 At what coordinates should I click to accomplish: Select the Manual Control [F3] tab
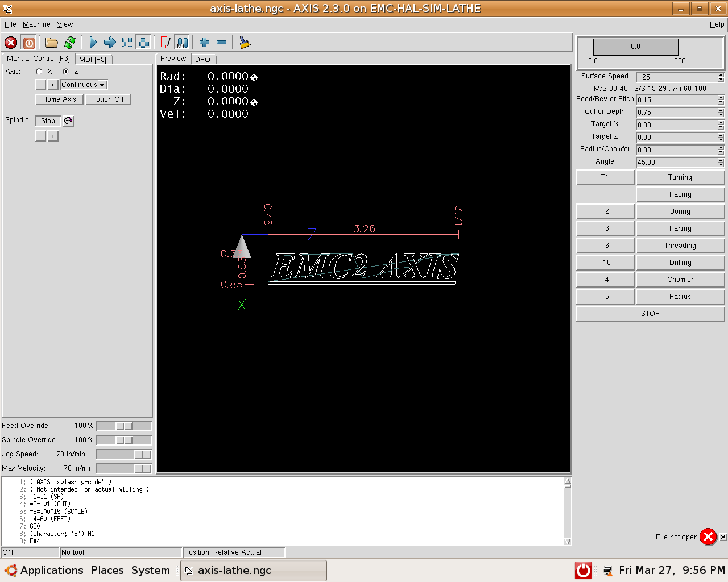(39, 59)
